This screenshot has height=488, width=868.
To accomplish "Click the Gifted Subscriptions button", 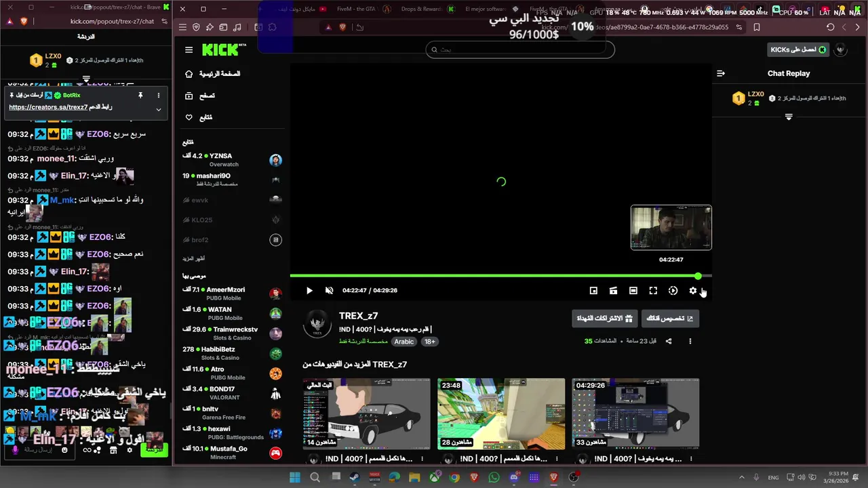I will (604, 318).
